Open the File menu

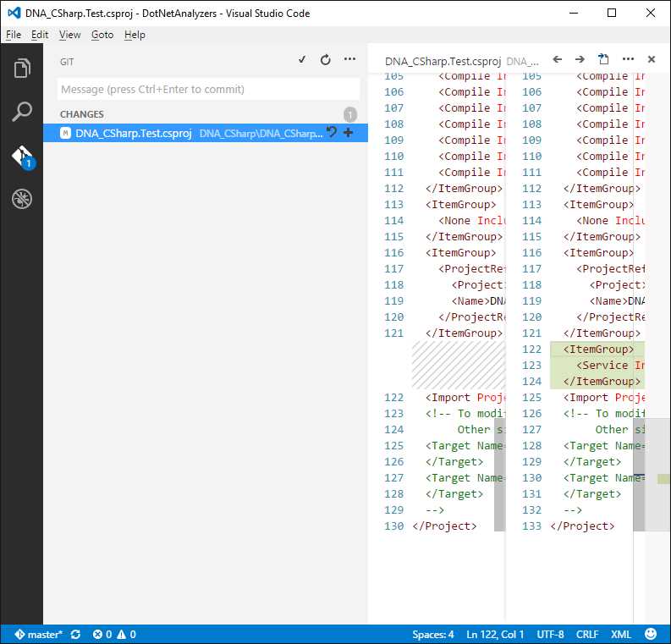[x=14, y=35]
